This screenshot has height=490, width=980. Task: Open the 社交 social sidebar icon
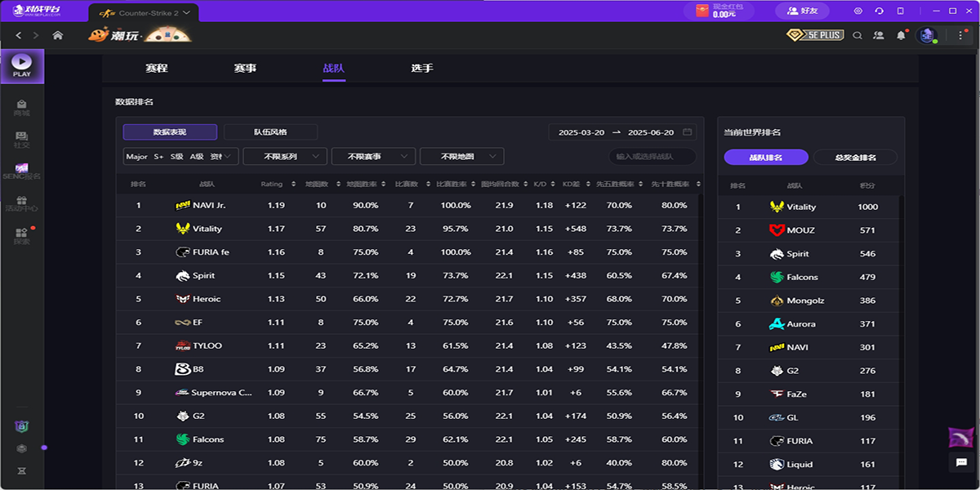point(22,140)
